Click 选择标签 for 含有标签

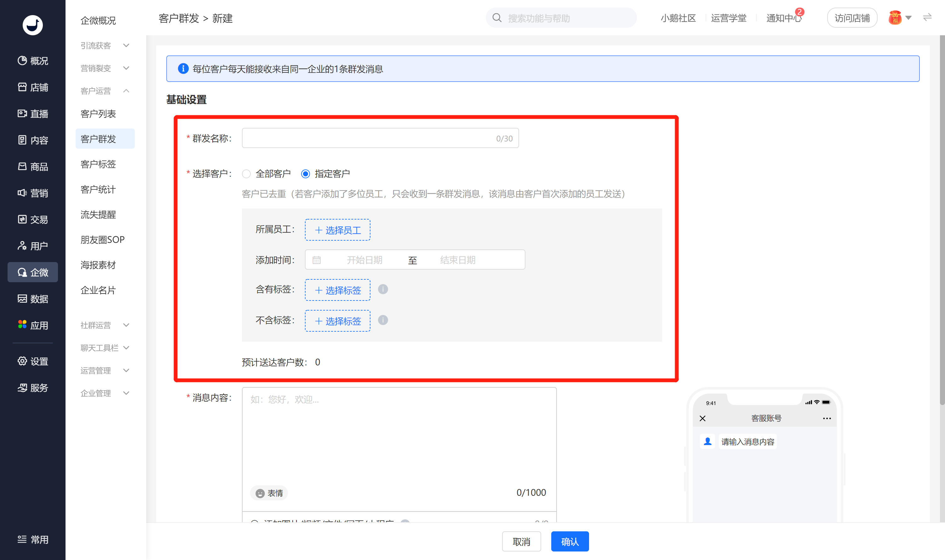(337, 290)
